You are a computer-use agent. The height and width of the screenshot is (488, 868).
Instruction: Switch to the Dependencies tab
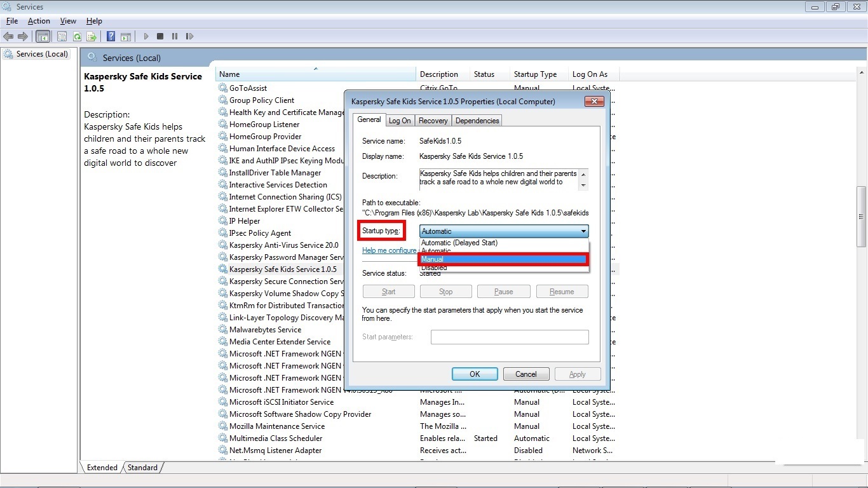coord(477,121)
